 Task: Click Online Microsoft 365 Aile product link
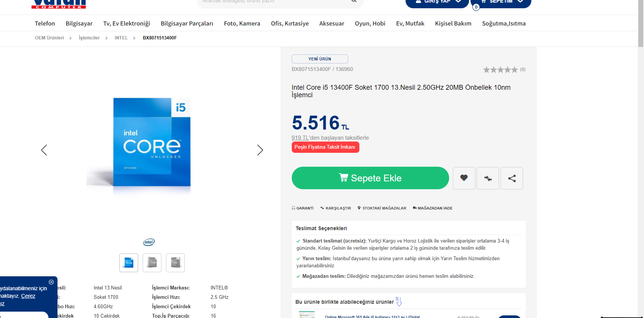click(x=373, y=316)
